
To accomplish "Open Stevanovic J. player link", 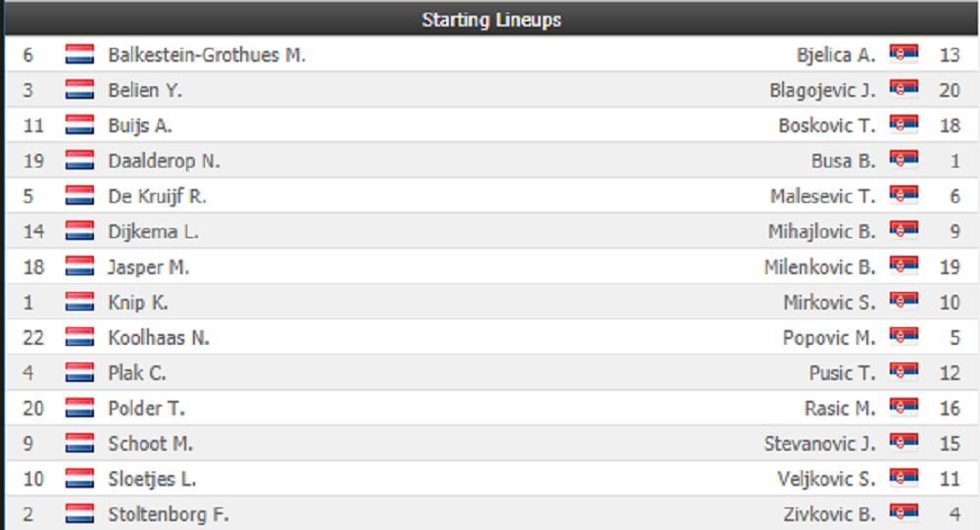I will pyautogui.click(x=819, y=444).
